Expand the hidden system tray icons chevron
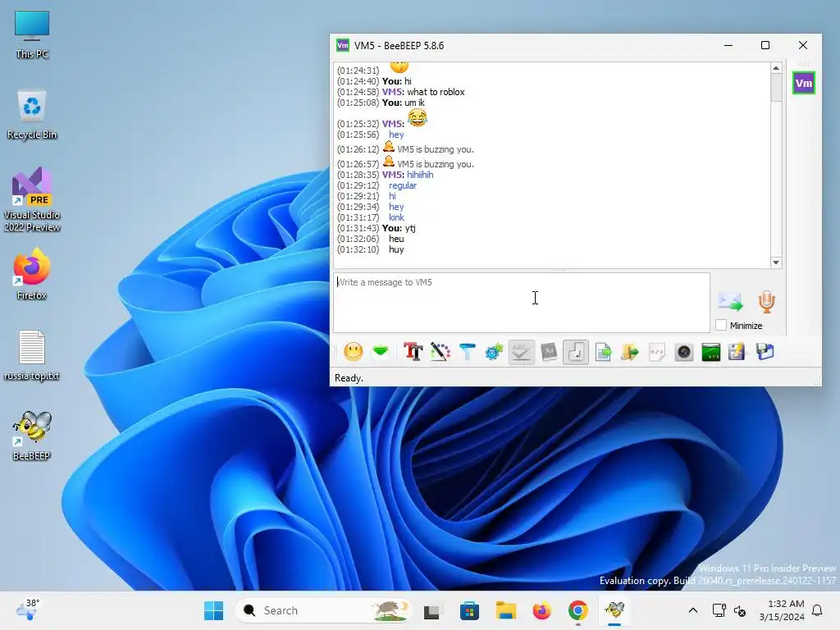The width and height of the screenshot is (840, 630). pyautogui.click(x=692, y=610)
